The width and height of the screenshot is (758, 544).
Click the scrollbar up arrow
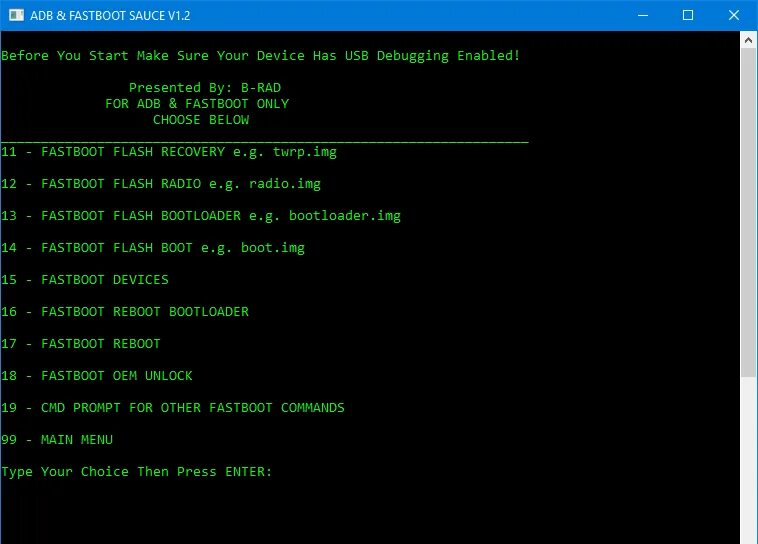748,41
